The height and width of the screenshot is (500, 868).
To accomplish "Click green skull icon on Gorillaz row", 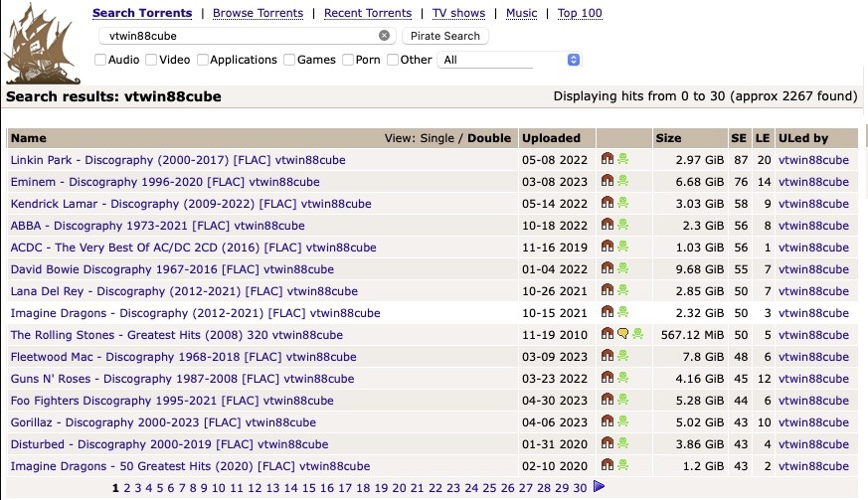I will click(x=622, y=421).
